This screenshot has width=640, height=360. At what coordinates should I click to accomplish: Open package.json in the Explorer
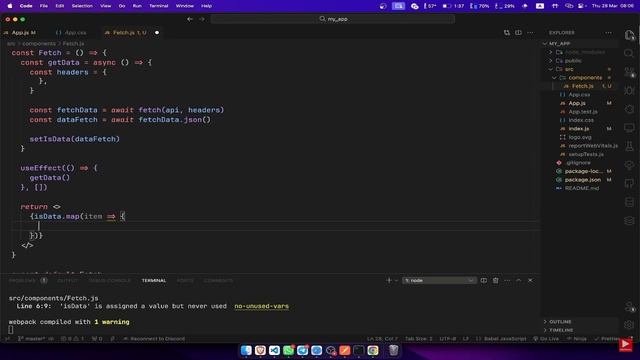[x=583, y=180]
